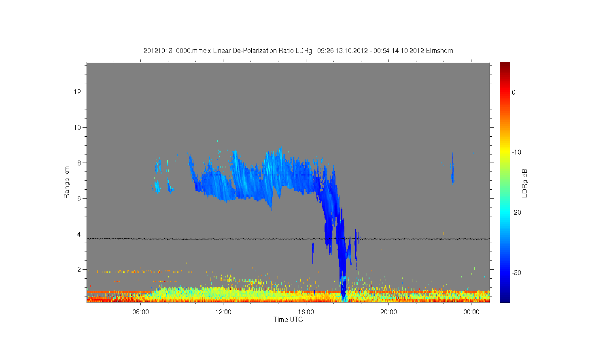Screen dimensions: 607x364
Task: Click the range tick label 10
Action: [x=78, y=127]
